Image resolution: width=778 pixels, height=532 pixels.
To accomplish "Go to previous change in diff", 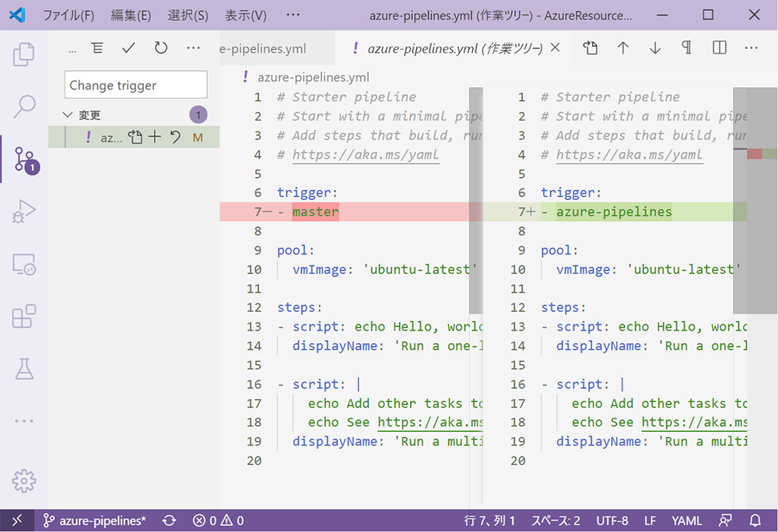I will point(622,47).
